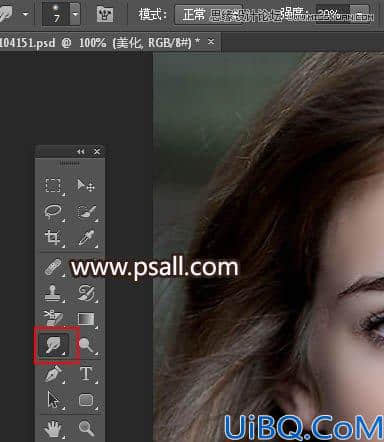Select the Crop tool
Viewport: 384px width, 442px height.
click(x=53, y=237)
